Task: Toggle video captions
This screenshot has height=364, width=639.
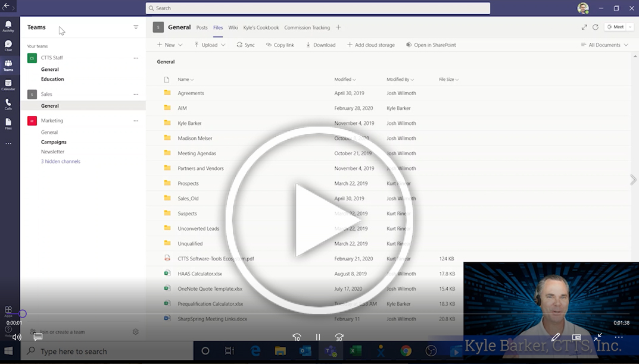Action: tap(38, 337)
